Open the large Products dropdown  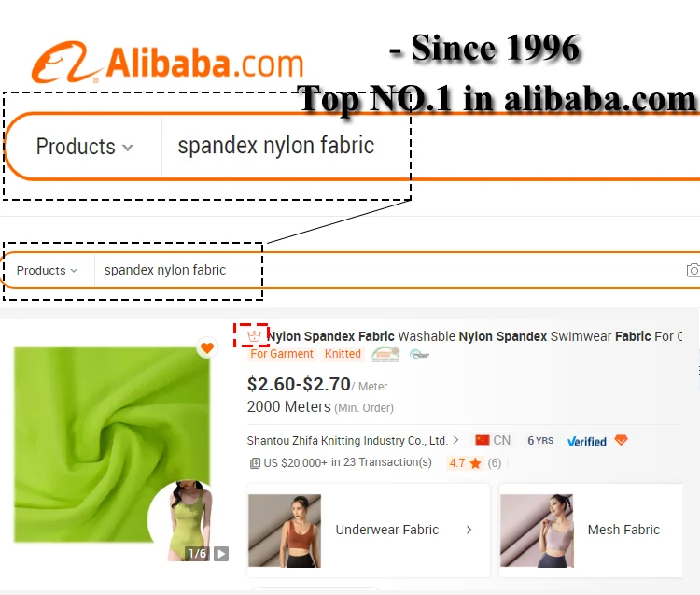click(x=84, y=147)
